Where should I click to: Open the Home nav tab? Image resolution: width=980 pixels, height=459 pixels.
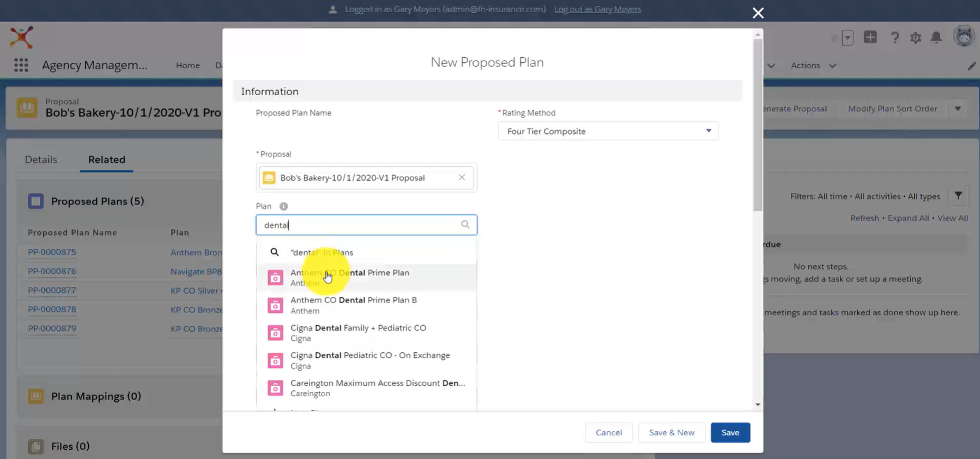188,65
